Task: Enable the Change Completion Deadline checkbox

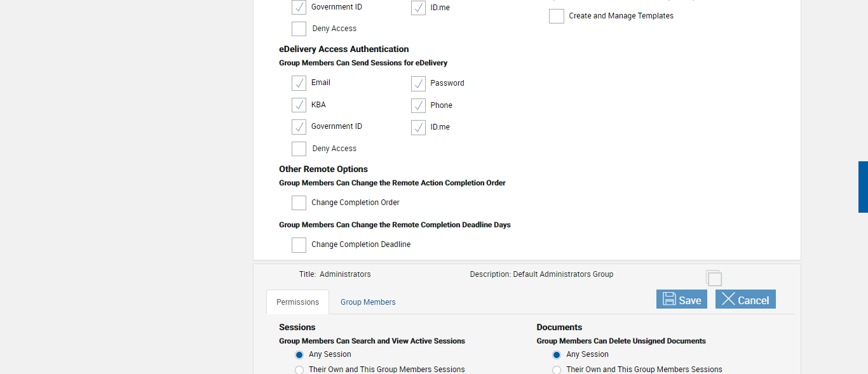Action: tap(299, 244)
